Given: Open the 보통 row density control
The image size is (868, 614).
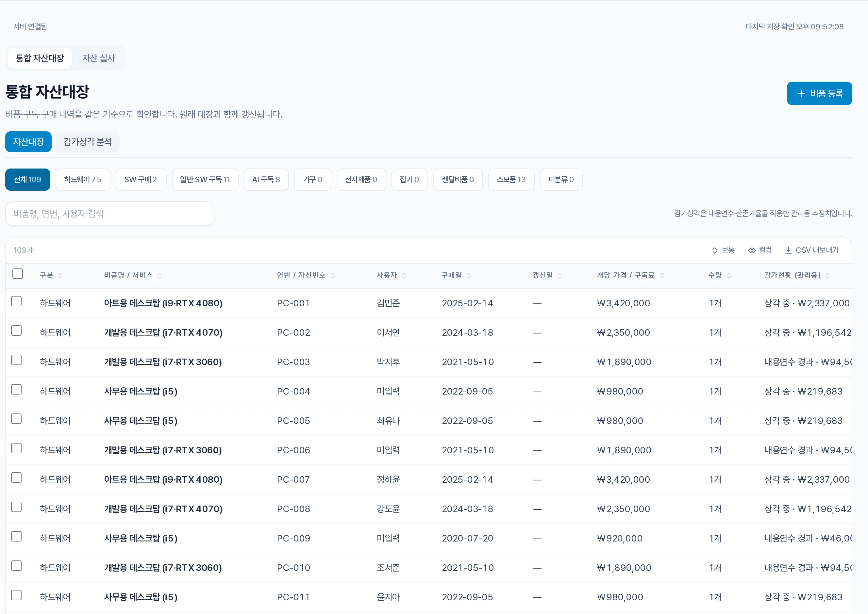Looking at the screenshot, I should [x=723, y=250].
